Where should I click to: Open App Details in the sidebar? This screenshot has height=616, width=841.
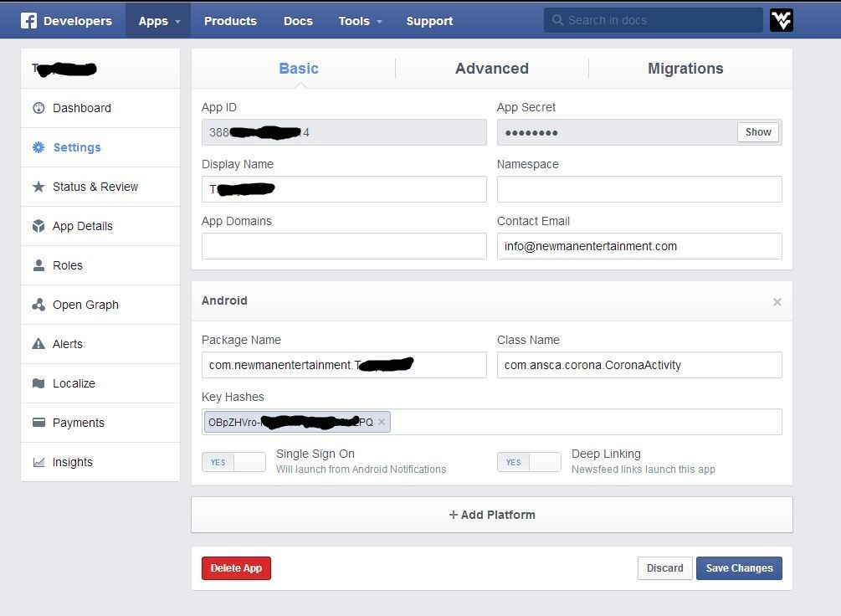pos(100,226)
